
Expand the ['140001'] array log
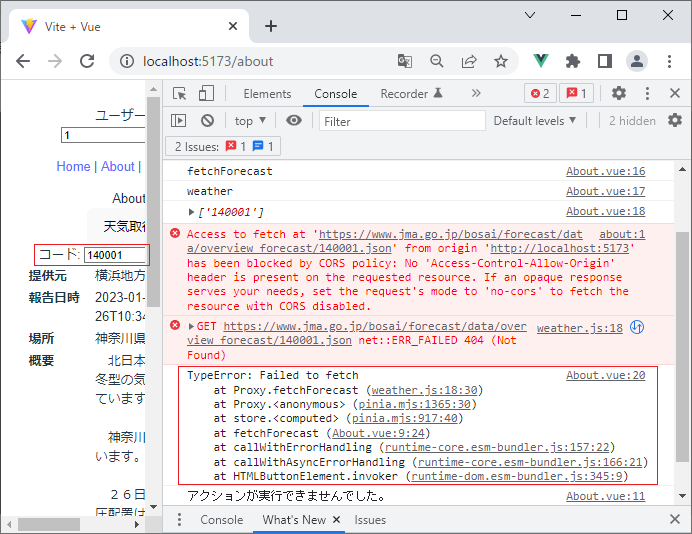(x=191, y=212)
